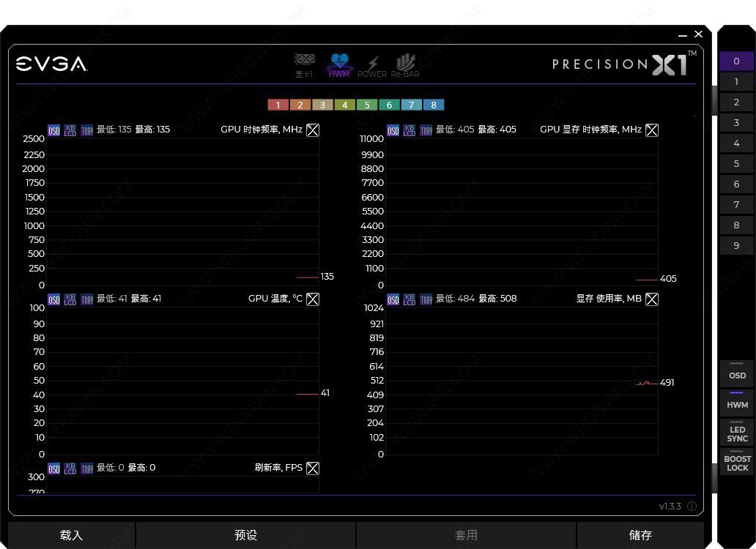This screenshot has width=756, height=549.
Task: Select the 显卡1 graphics card icon
Action: [305, 64]
